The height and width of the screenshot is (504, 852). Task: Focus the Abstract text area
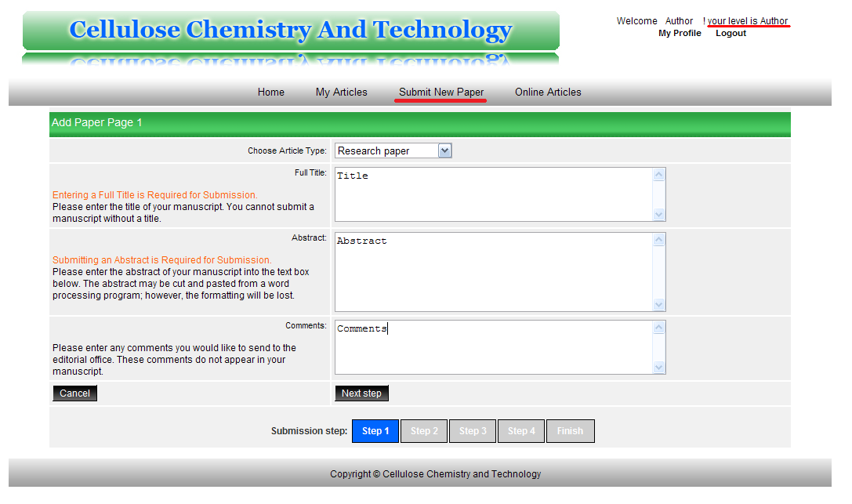(493, 272)
